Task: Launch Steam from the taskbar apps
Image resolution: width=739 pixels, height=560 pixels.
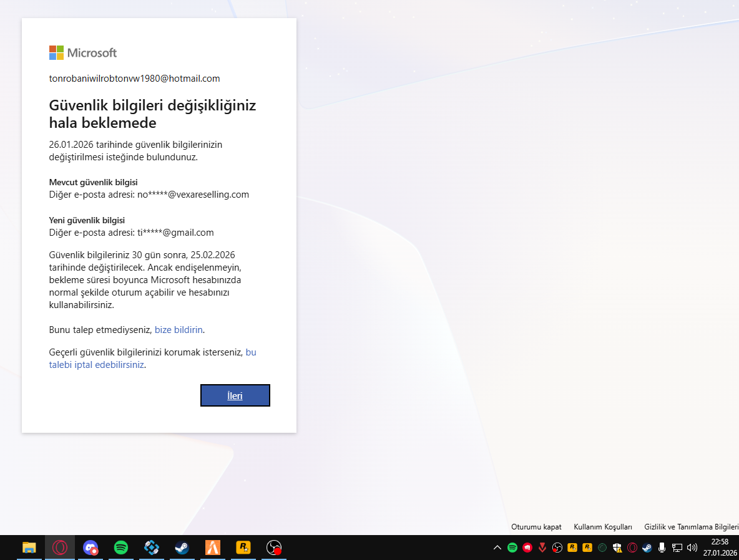Action: click(182, 548)
